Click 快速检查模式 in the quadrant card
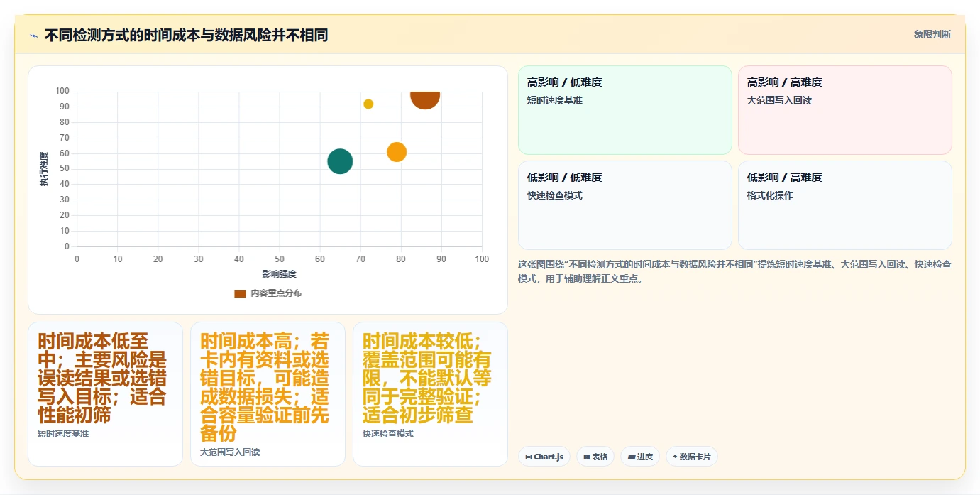This screenshot has height=495, width=980. (555, 196)
